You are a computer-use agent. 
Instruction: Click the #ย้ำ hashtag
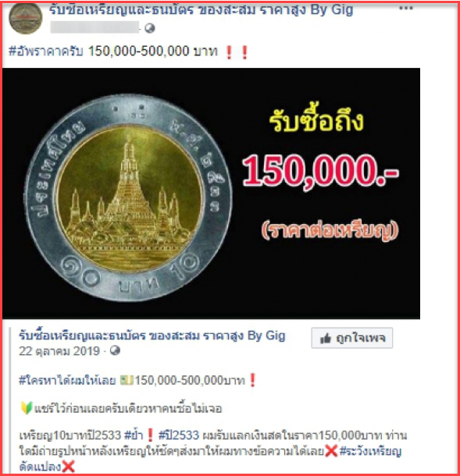pyautogui.click(x=134, y=435)
